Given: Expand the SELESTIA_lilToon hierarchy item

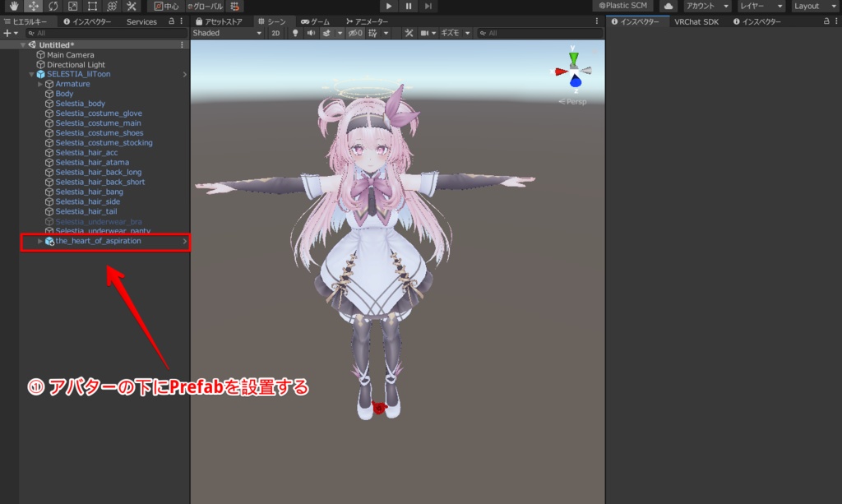Looking at the screenshot, I should pyautogui.click(x=30, y=74).
